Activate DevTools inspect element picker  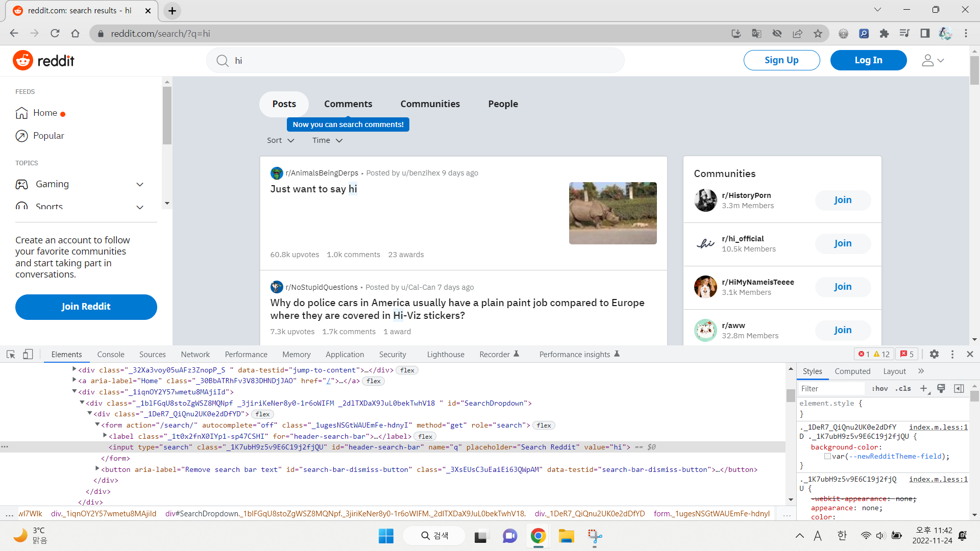coord(11,354)
